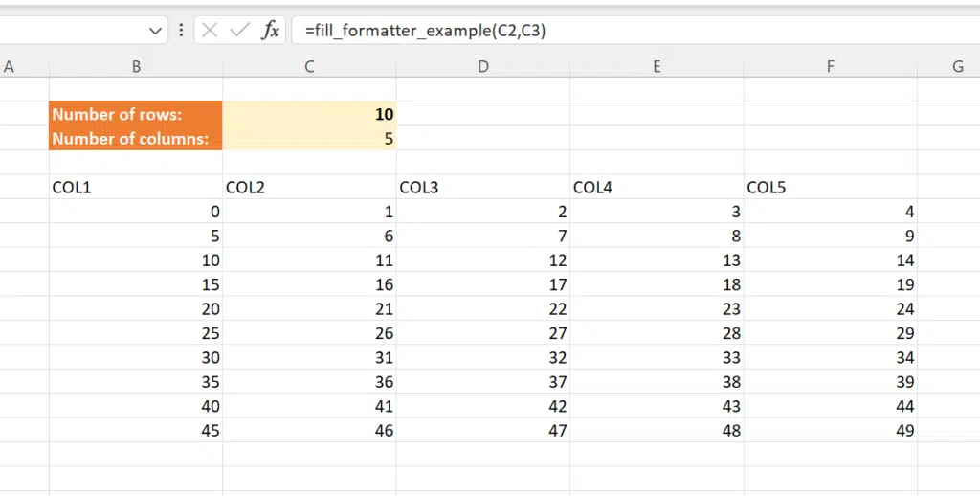Viewport: 980px width, 496px height.
Task: Select the cell with value 24
Action: tap(831, 309)
